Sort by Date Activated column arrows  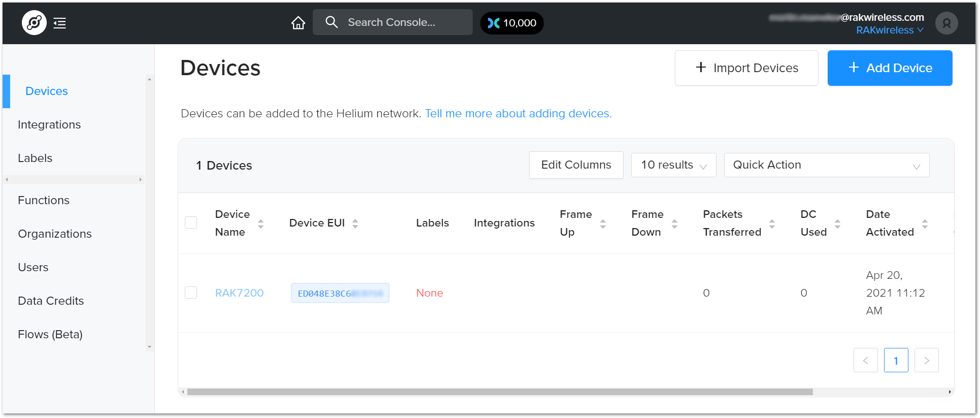click(x=925, y=223)
